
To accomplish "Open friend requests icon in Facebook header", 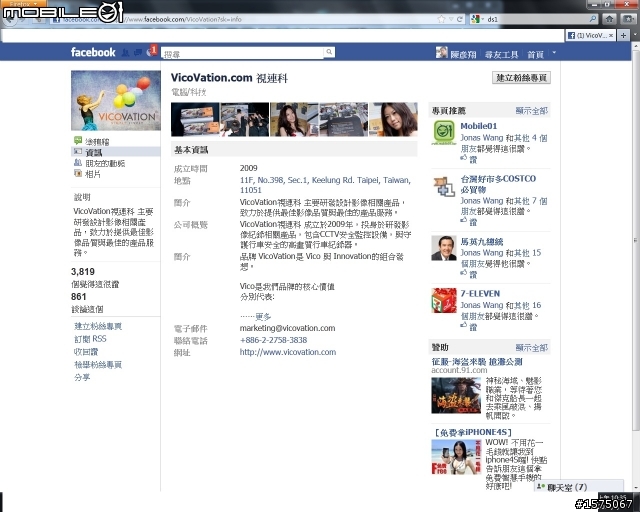I will click(126, 52).
